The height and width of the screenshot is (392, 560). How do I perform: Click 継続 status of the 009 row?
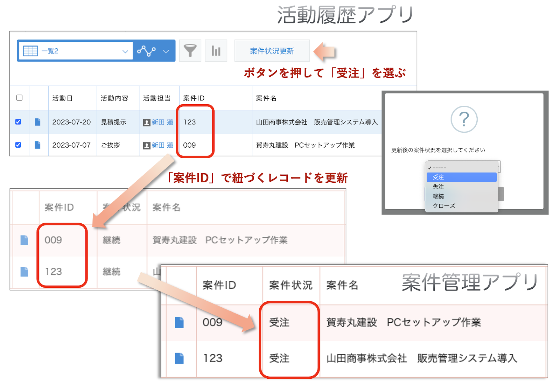point(112,240)
